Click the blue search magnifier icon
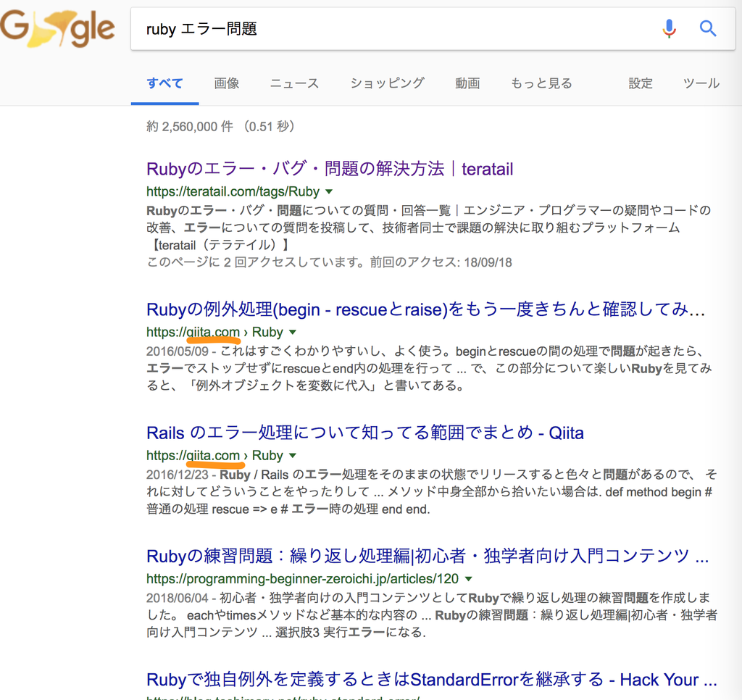 (708, 28)
